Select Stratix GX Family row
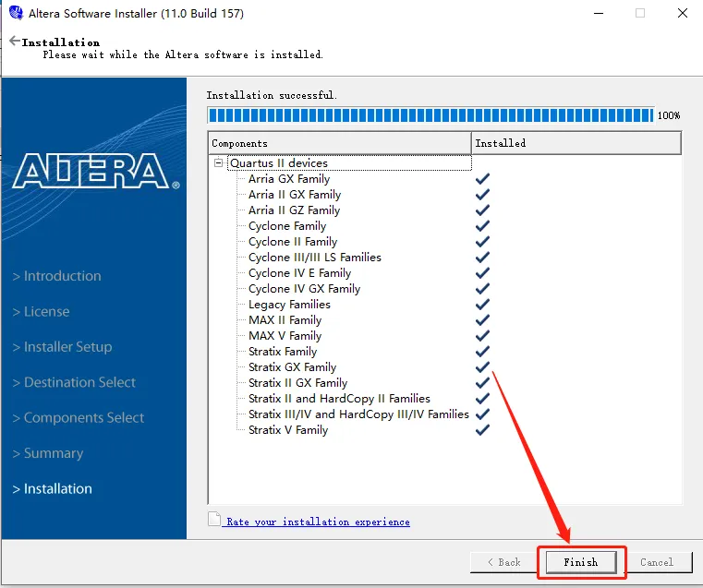The width and height of the screenshot is (703, 588). coord(292,367)
